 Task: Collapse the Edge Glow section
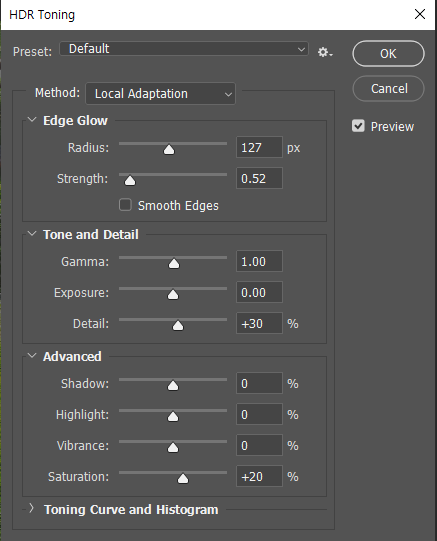pyautogui.click(x=32, y=120)
